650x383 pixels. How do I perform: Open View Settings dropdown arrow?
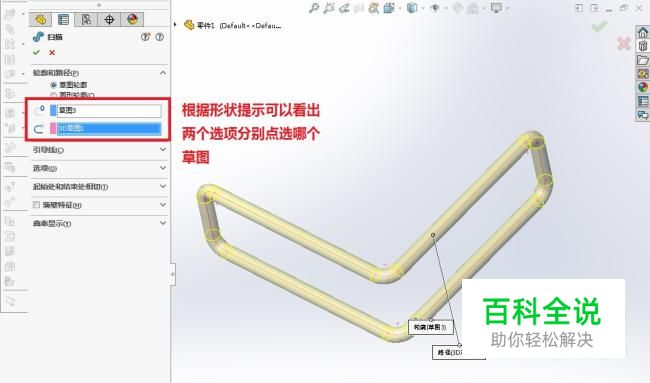pyautogui.click(x=507, y=8)
